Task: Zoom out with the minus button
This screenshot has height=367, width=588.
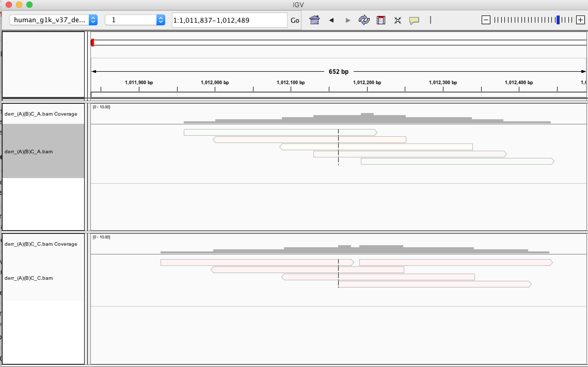Action: pyautogui.click(x=486, y=20)
